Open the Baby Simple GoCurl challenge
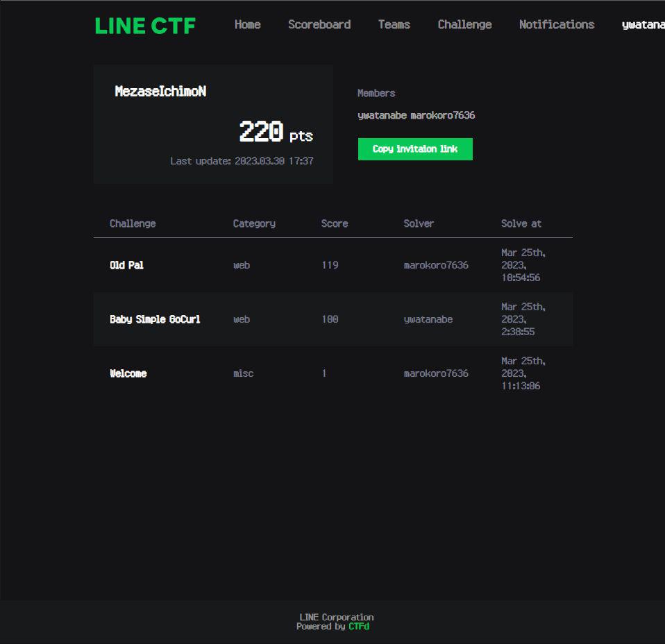The width and height of the screenshot is (665, 644). [x=155, y=319]
